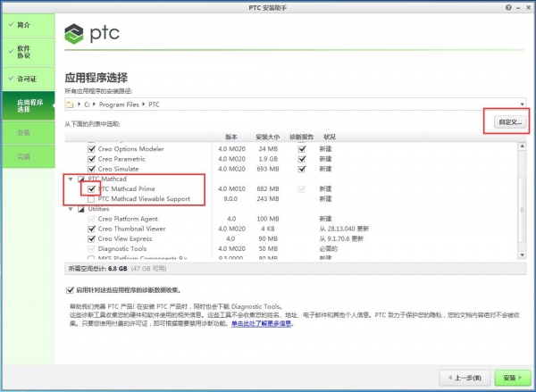Close the PTC 安装助手 window

tap(528, 7)
